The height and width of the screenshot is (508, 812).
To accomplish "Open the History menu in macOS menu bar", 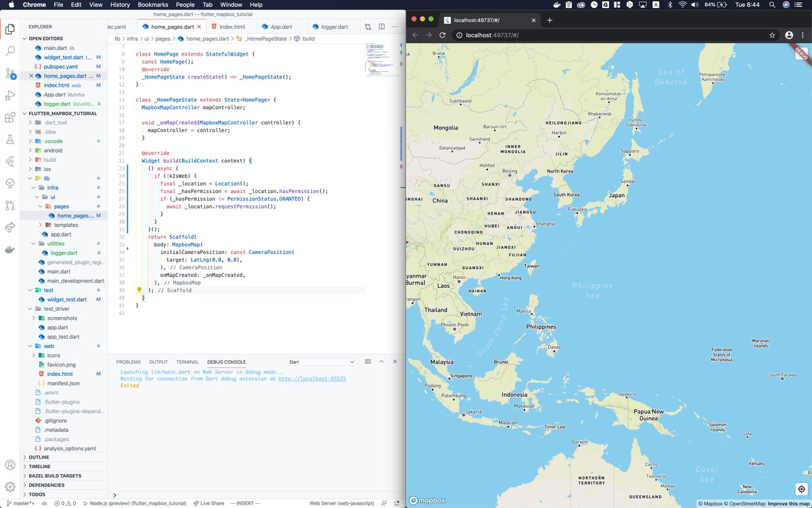I will click(120, 5).
